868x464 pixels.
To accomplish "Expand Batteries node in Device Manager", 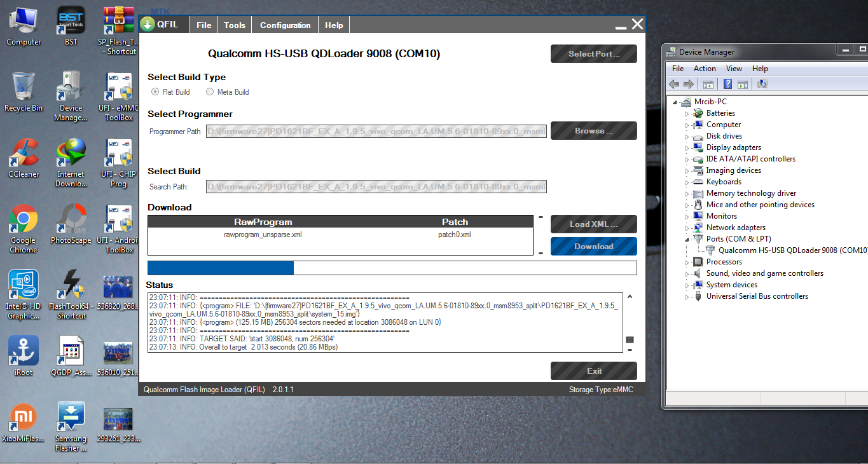I will click(687, 113).
